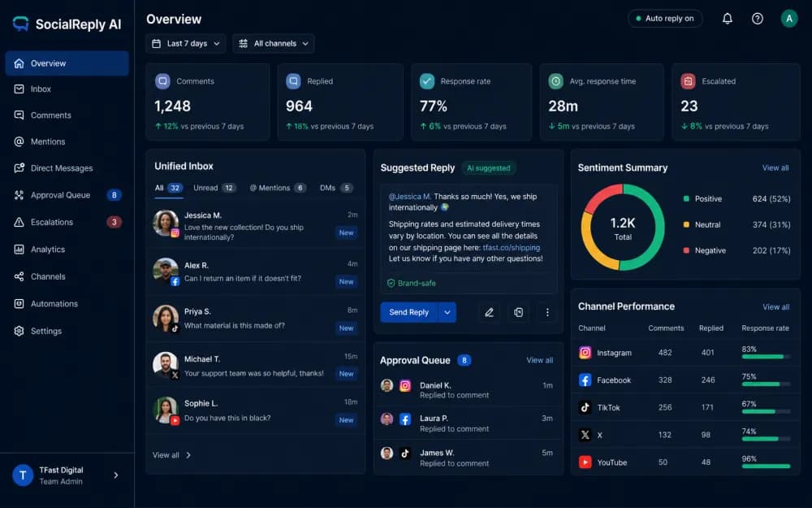Click the Replied stat card icon
Image resolution: width=812 pixels, height=508 pixels.
[293, 81]
